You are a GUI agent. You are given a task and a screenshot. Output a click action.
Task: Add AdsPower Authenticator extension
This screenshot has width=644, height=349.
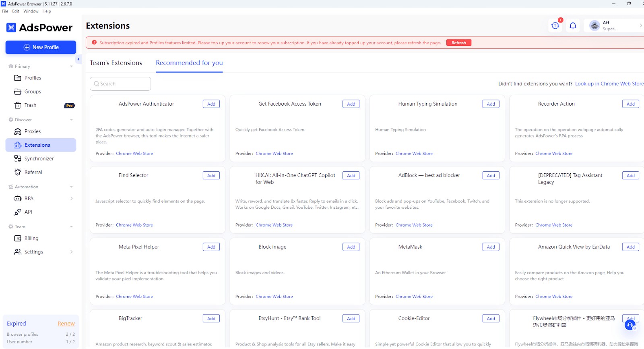(x=211, y=104)
